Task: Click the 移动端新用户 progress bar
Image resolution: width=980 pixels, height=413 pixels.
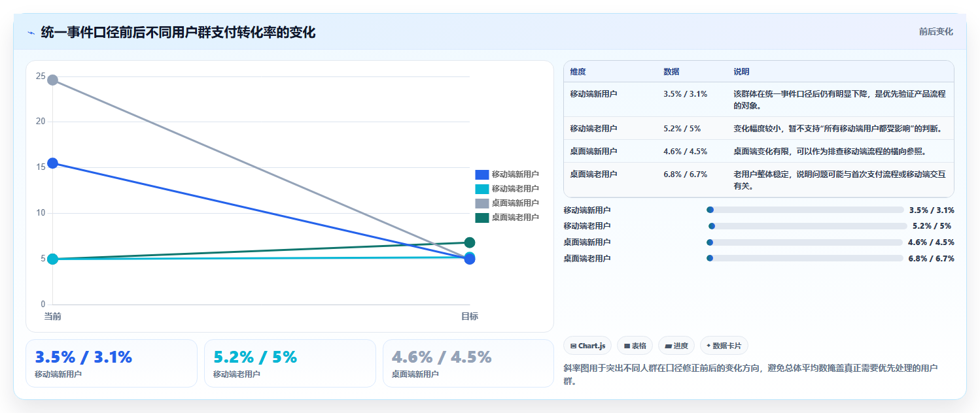Action: [x=805, y=210]
